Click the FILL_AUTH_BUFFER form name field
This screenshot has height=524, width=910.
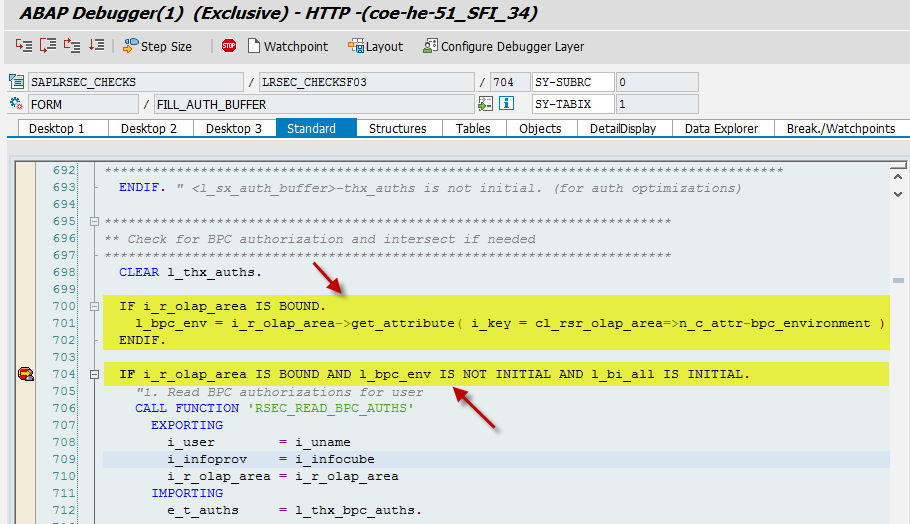[314, 104]
